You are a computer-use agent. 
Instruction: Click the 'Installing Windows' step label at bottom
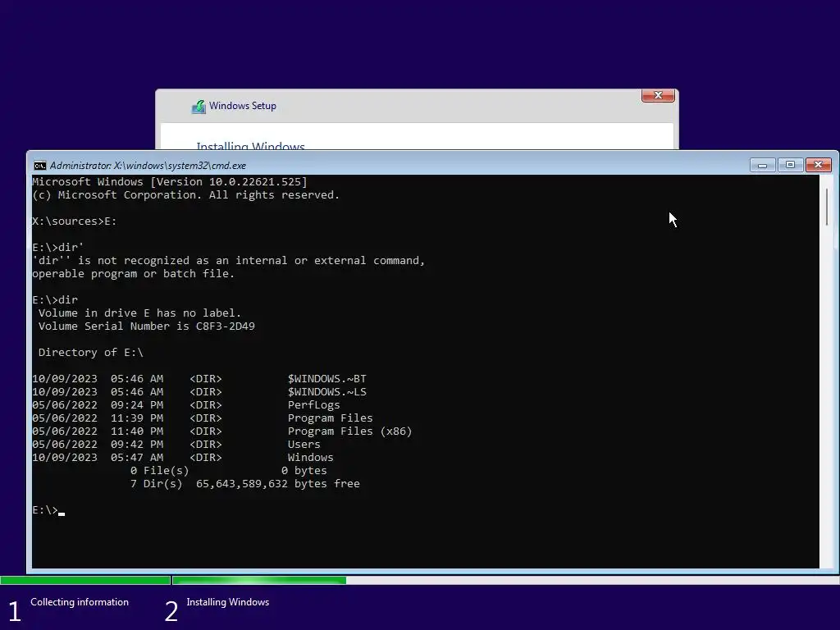pos(228,602)
